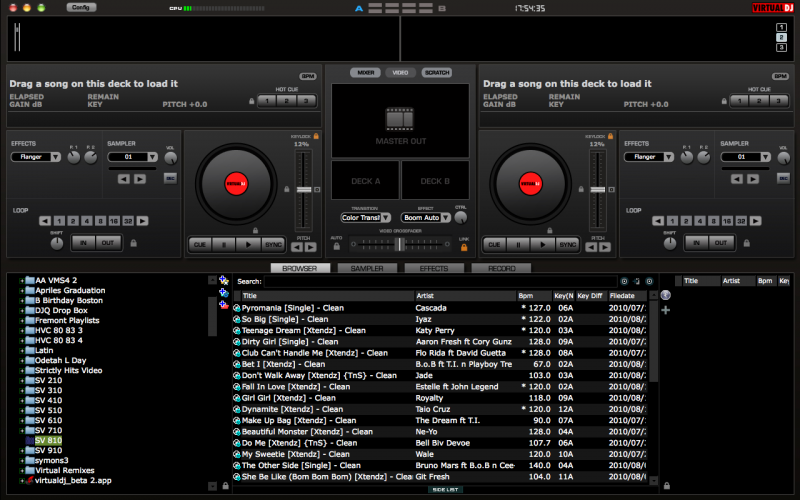Open the RECORD tab
This screenshot has width=800, height=500.
coord(502,268)
